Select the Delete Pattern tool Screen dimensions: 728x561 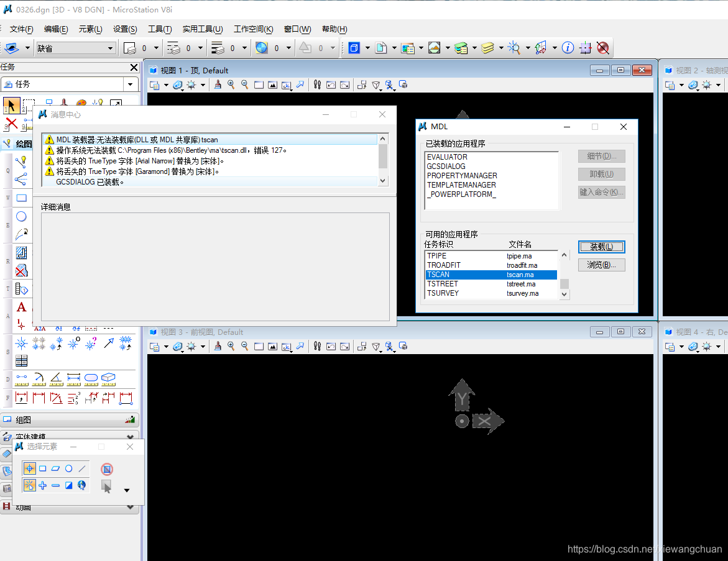pyautogui.click(x=21, y=270)
